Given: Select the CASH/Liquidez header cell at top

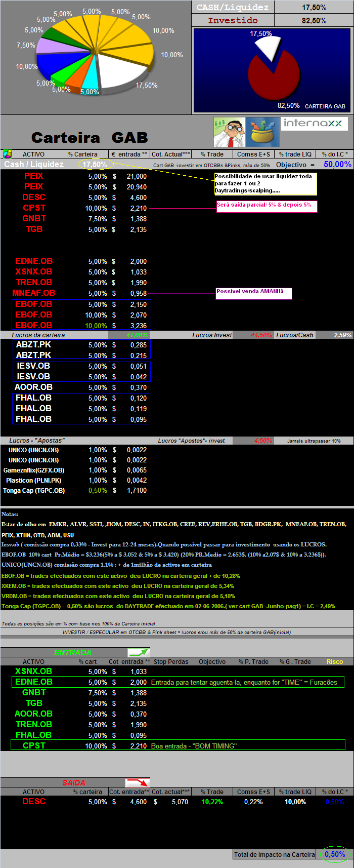Looking at the screenshot, I should click(x=233, y=7).
